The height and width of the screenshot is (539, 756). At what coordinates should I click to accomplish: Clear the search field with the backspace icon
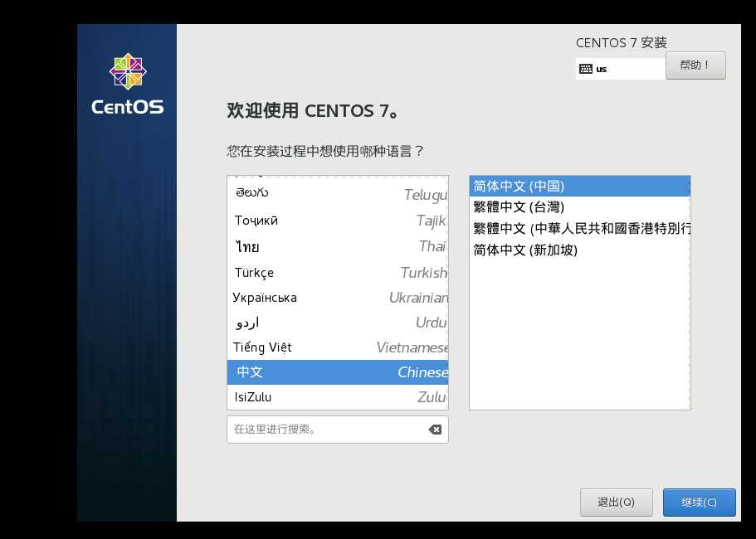point(435,430)
